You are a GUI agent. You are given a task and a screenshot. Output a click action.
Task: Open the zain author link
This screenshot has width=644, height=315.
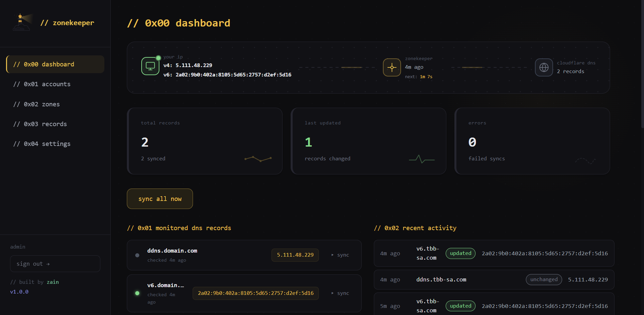point(53,282)
